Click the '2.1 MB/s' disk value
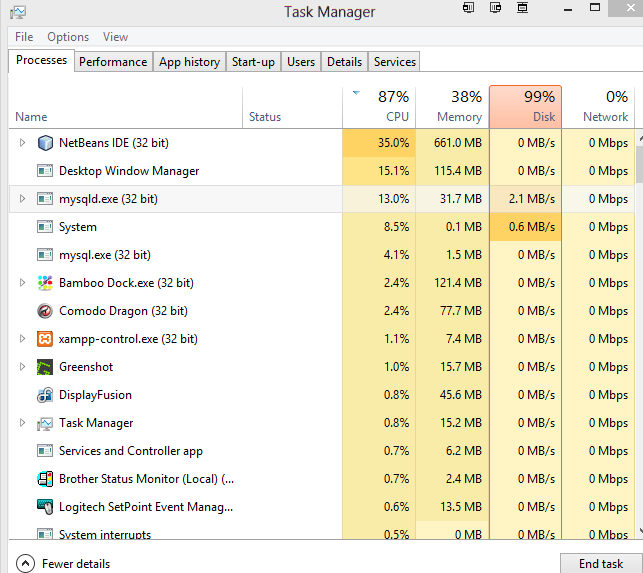 pos(532,199)
